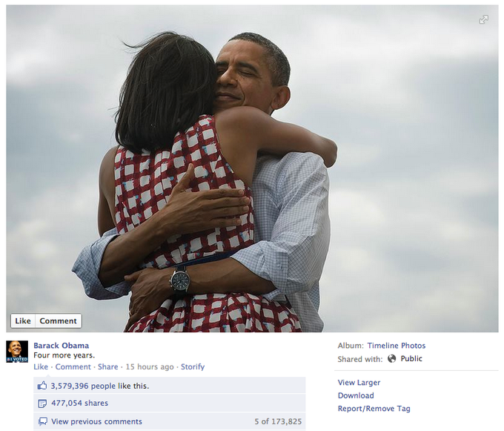Click the shares note icon
This screenshot has height=431, width=504.
pyautogui.click(x=42, y=404)
